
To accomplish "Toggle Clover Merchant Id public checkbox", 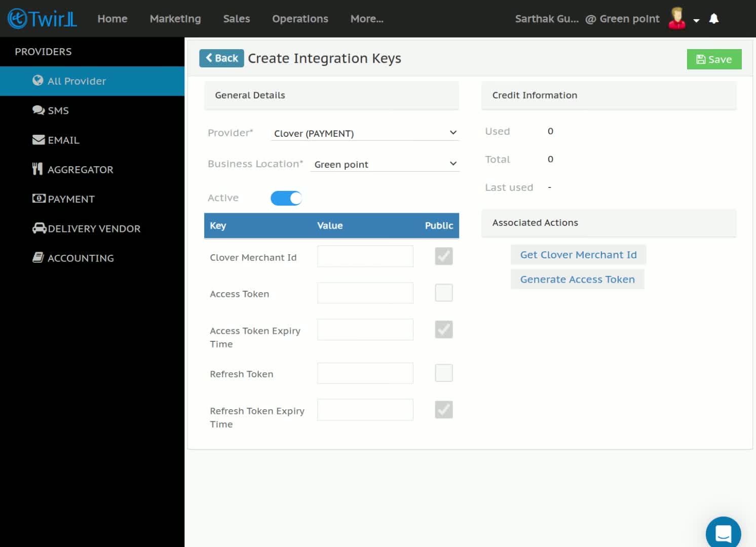I will point(444,256).
